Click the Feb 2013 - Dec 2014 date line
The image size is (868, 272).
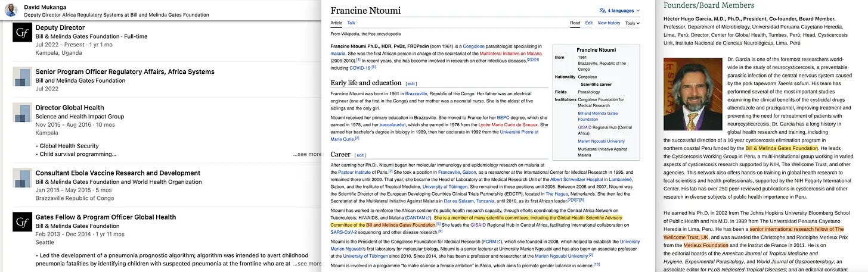pyautogui.click(x=80, y=234)
